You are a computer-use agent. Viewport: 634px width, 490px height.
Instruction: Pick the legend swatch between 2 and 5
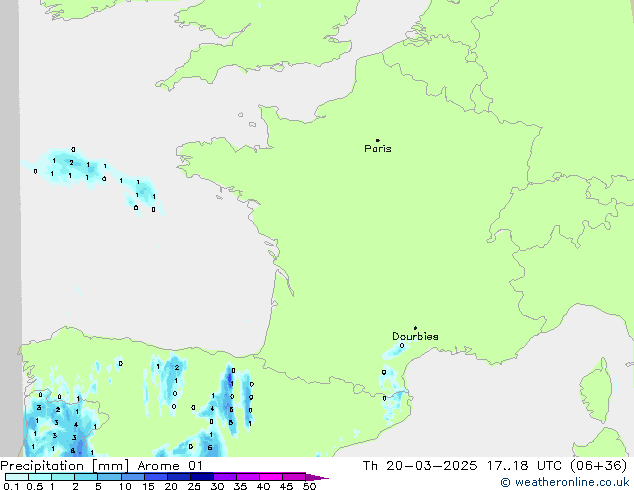point(86,477)
